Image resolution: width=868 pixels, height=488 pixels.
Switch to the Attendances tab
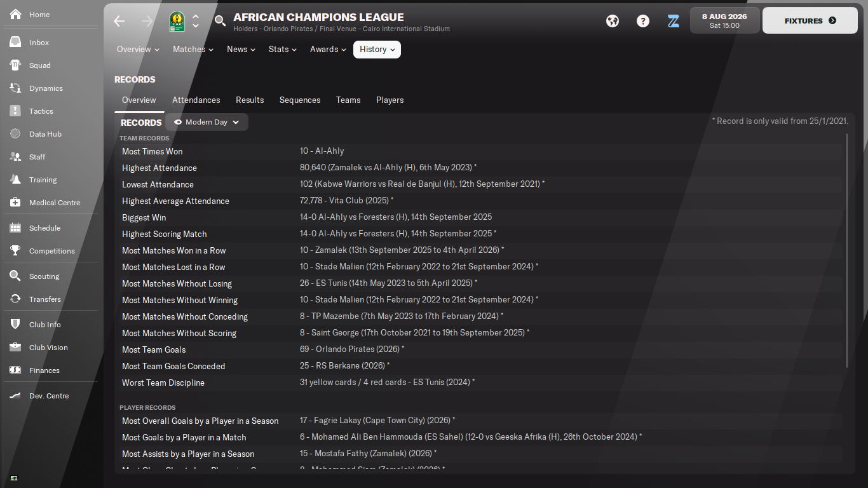click(x=196, y=100)
